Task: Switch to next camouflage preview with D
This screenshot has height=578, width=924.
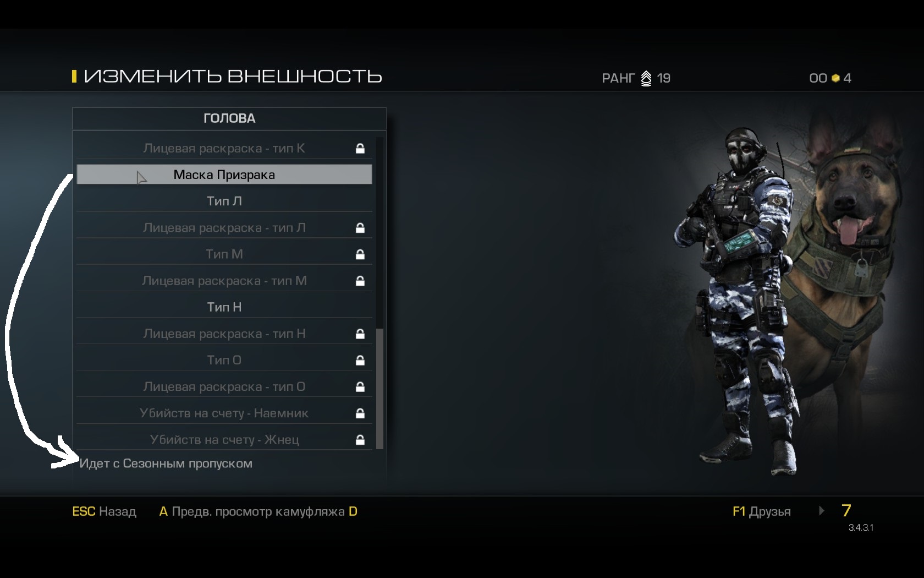Action: click(353, 511)
